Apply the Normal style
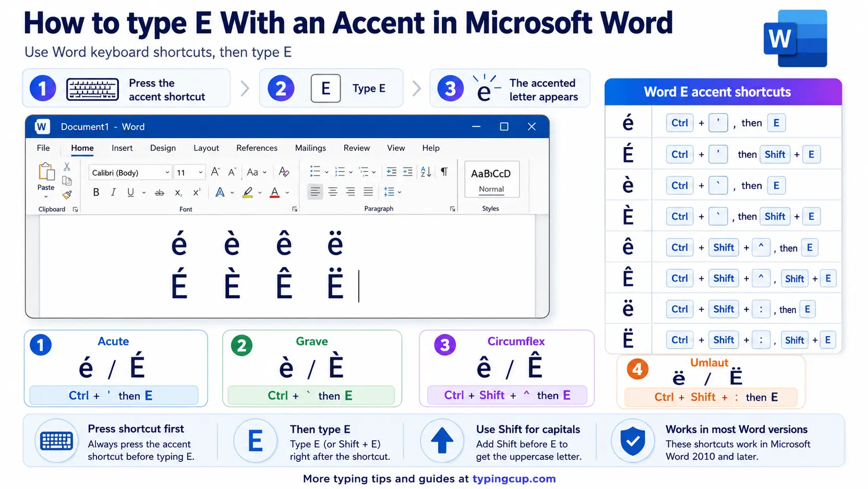The image size is (868, 489). (492, 179)
